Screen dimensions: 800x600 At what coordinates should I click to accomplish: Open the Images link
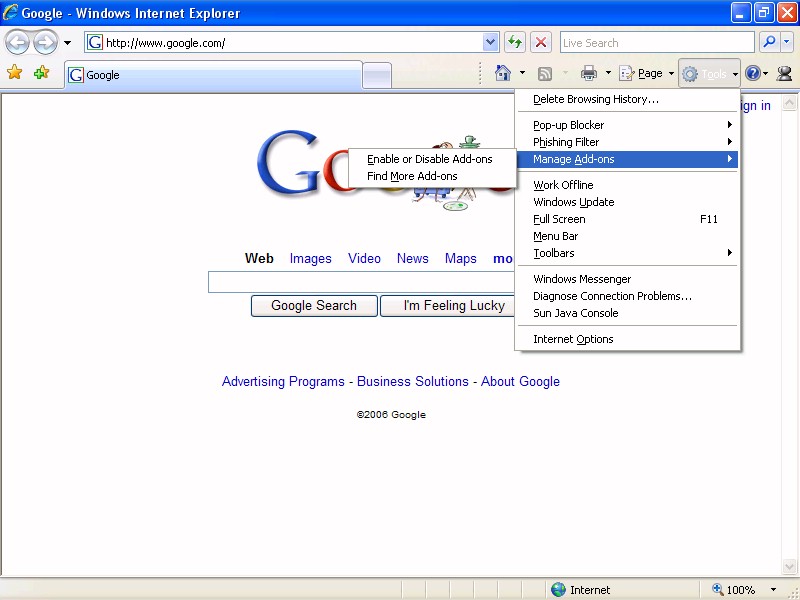click(x=311, y=259)
